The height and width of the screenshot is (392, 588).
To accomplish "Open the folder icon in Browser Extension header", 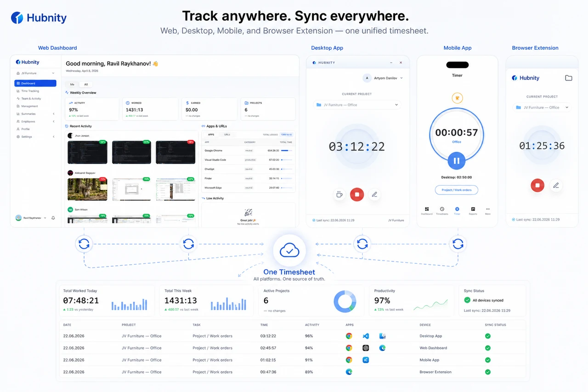I will [569, 78].
